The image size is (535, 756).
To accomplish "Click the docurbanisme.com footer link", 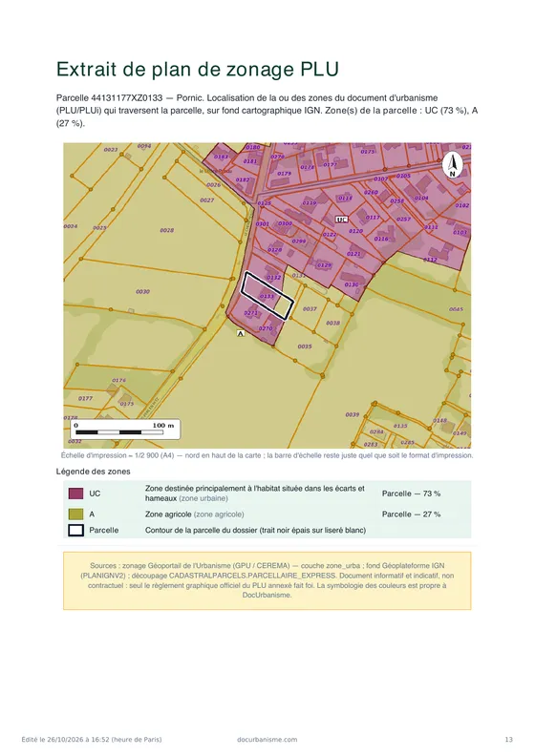I will pos(267,739).
